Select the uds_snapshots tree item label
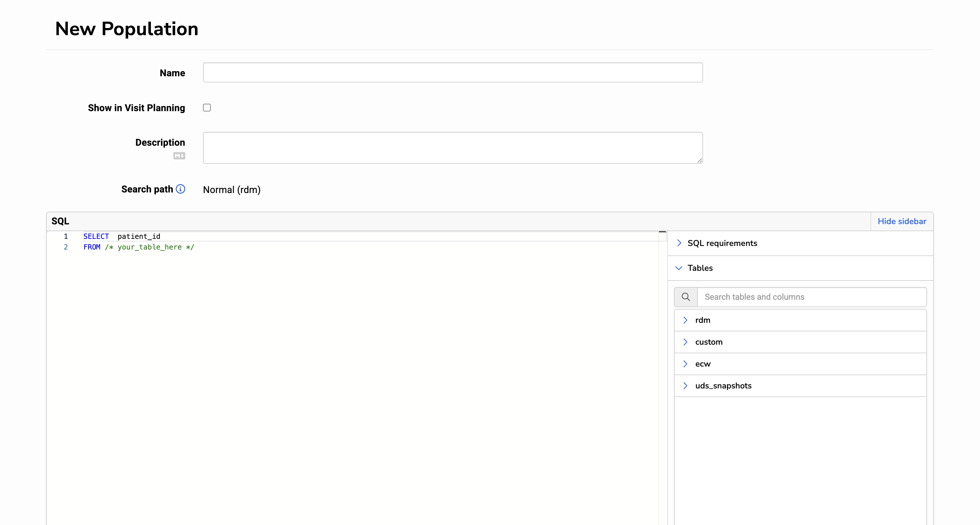Image resolution: width=980 pixels, height=525 pixels. tap(723, 385)
